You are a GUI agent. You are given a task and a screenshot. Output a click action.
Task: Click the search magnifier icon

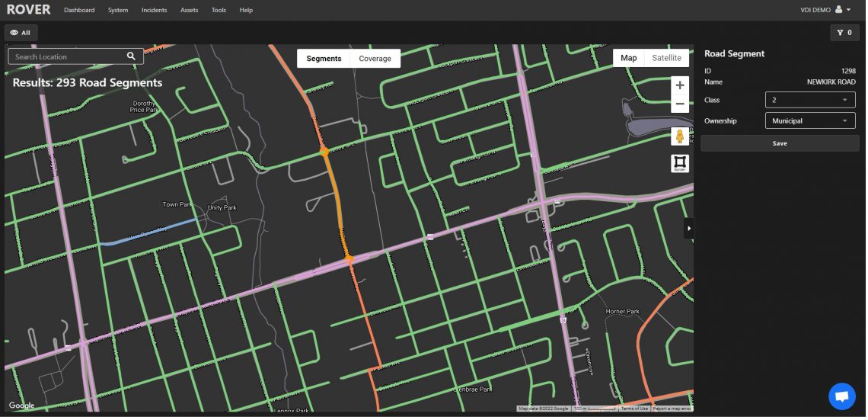point(131,56)
